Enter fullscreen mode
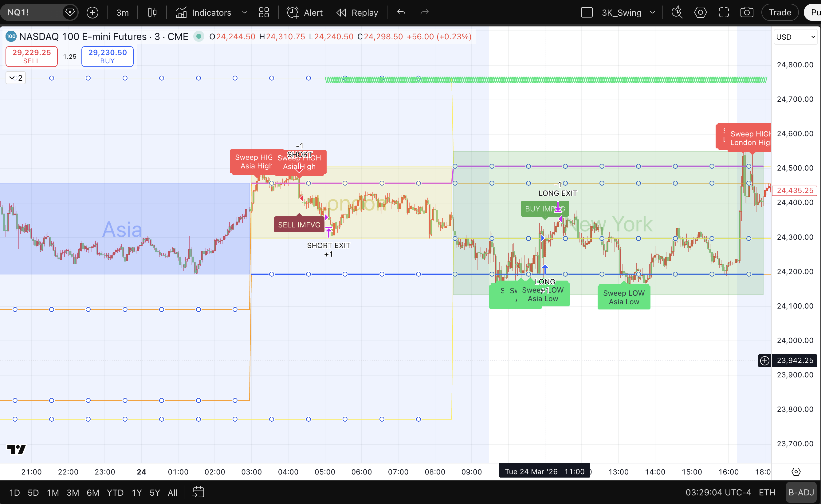Screen dimensions: 821x504 (x=724, y=13)
